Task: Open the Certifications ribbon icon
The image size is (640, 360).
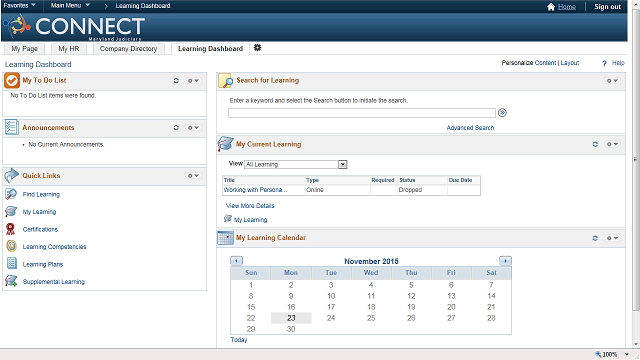Action: coord(11,229)
